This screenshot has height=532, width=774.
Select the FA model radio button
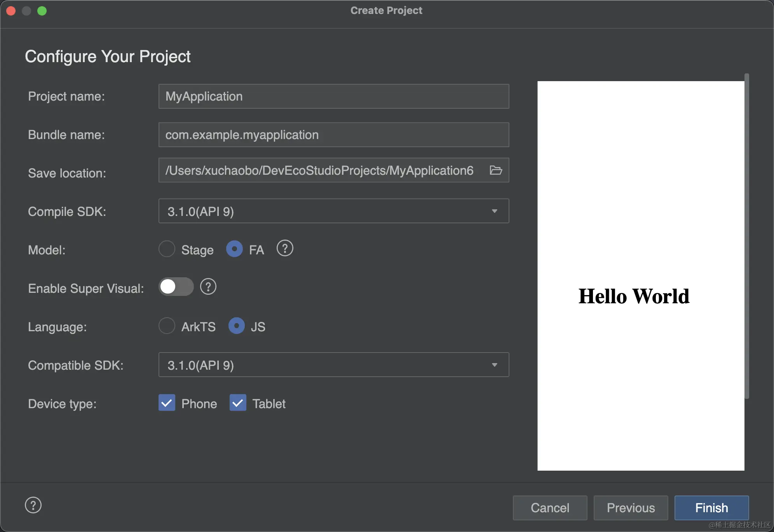coord(235,249)
